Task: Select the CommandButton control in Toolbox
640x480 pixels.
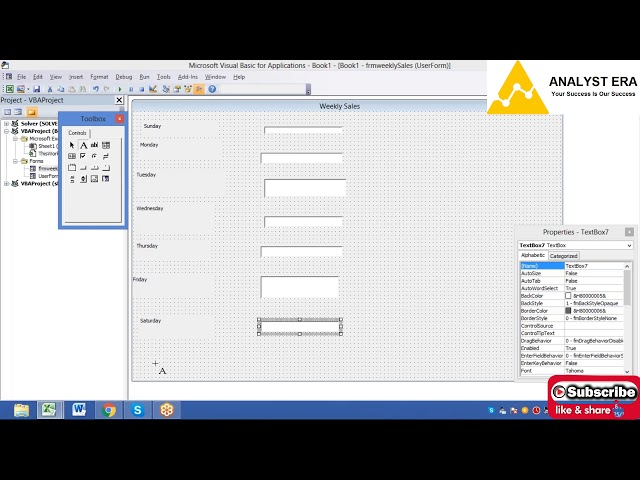Action: (83, 167)
